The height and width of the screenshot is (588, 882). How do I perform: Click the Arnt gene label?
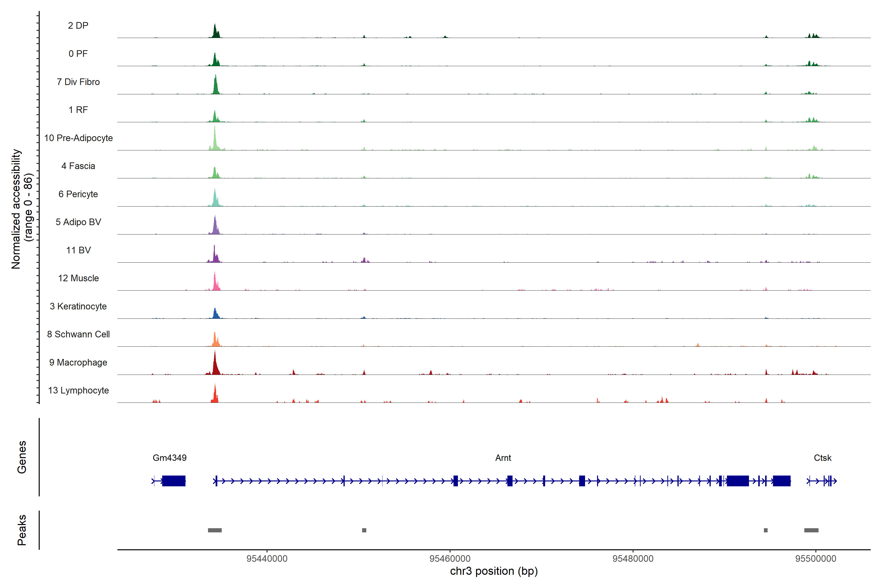503,458
